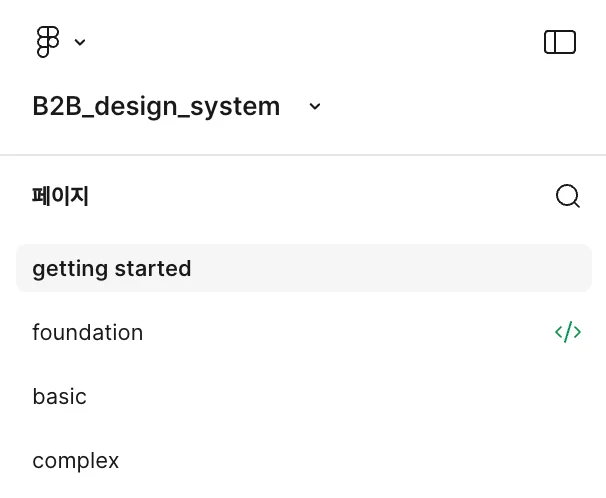
Task: Click the 페이지 section header
Action: click(60, 196)
